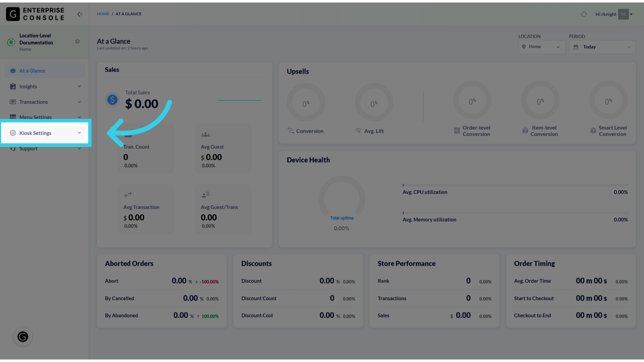This screenshot has height=362, width=644.
Task: Click the Order-level Conversion icon
Action: click(457, 131)
